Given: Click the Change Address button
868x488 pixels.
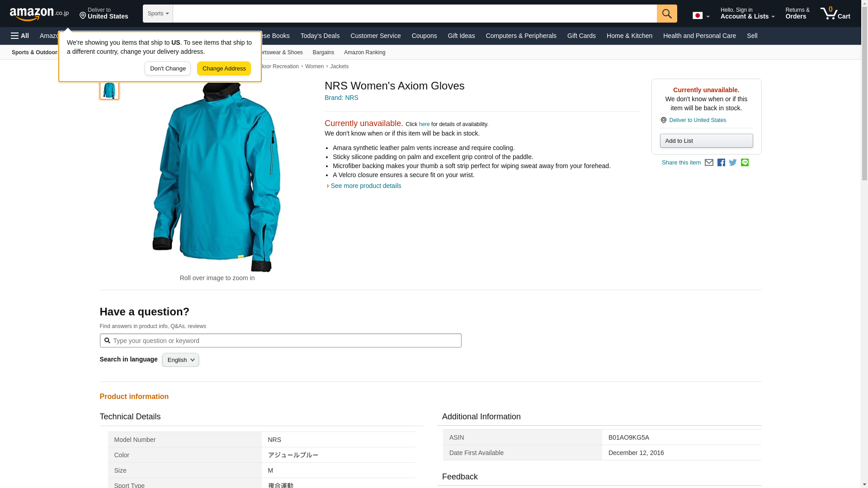Looking at the screenshot, I should coord(224,69).
